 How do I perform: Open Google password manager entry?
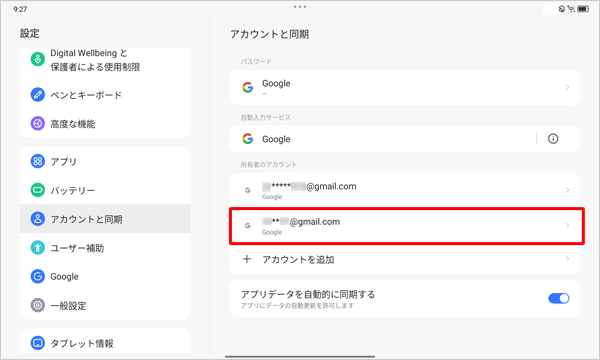coord(405,87)
